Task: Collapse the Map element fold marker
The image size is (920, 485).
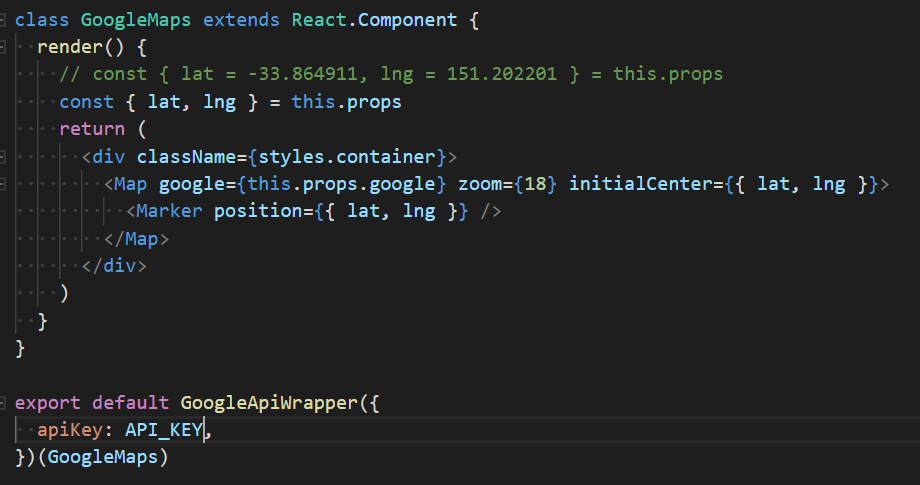Action: click(x=2, y=184)
